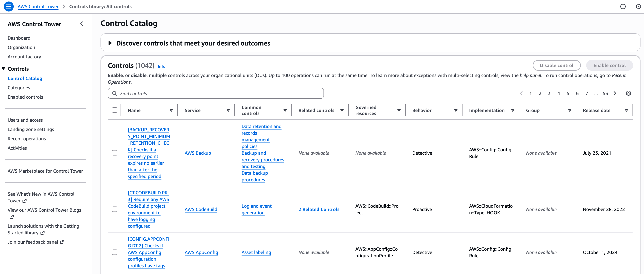Open Common controls column dropdown
Viewport: 644px width, 274px height.
[285, 110]
